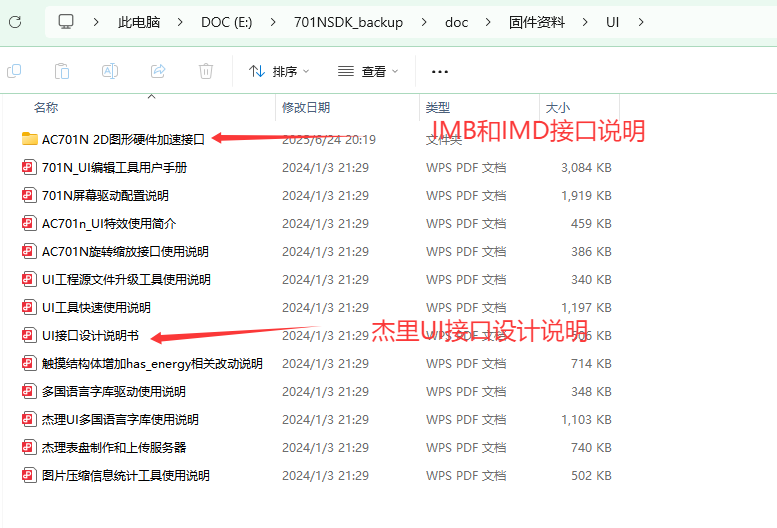Click the copy toolbar icon
777x528 pixels.
click(14, 71)
